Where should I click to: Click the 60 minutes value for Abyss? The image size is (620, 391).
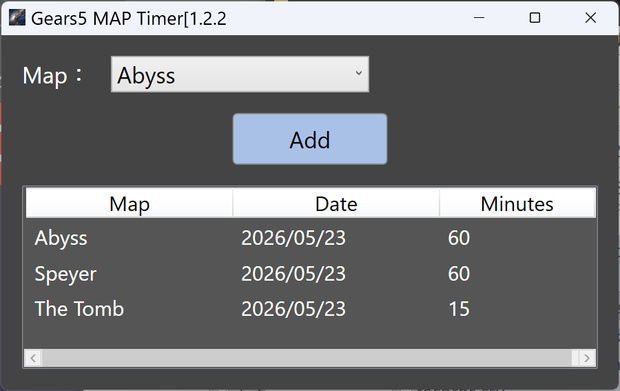tap(459, 238)
